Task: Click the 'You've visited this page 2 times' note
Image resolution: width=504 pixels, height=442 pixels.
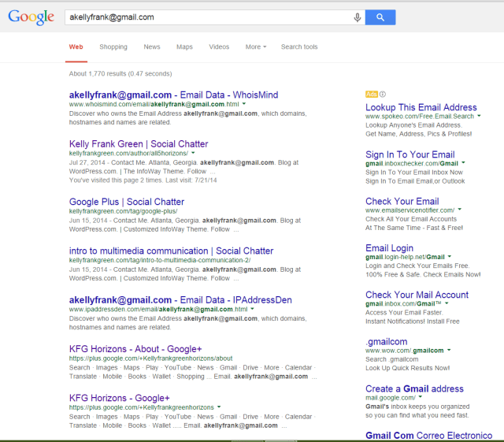Action: 143,180
